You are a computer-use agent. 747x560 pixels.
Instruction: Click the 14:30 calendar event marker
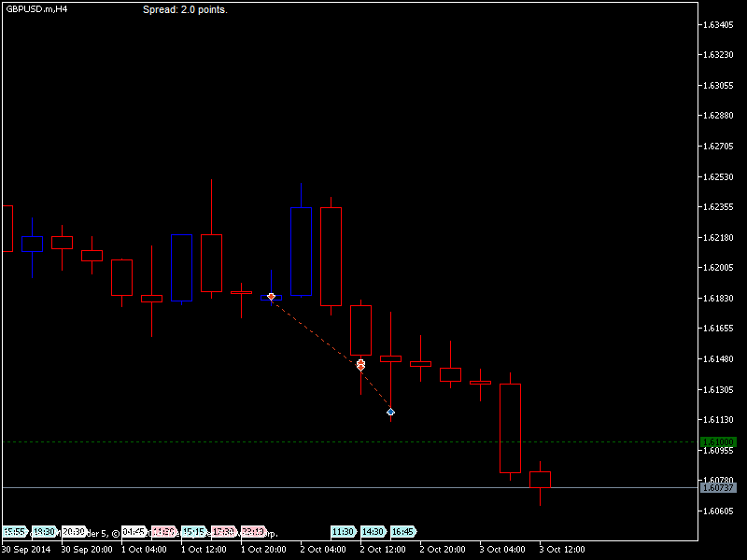point(373,531)
